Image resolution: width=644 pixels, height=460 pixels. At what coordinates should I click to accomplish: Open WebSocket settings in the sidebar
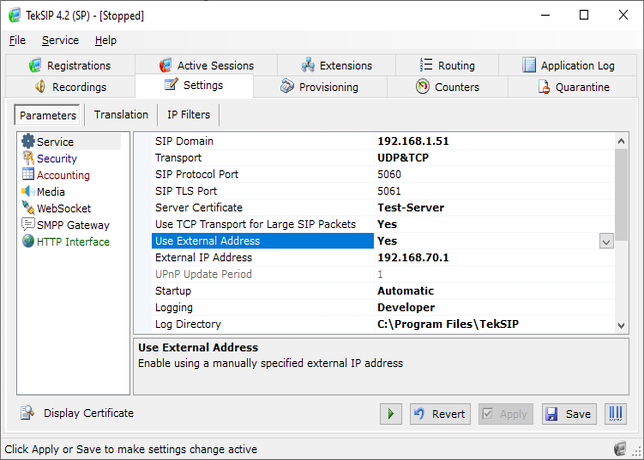click(63, 208)
